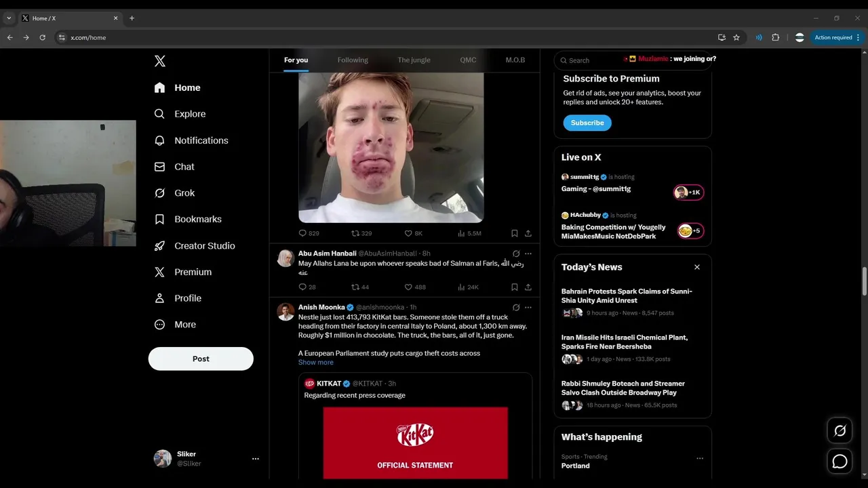The image size is (868, 488).
Task: Repost Abu Asim Hanbali's post
Action: coord(360,287)
